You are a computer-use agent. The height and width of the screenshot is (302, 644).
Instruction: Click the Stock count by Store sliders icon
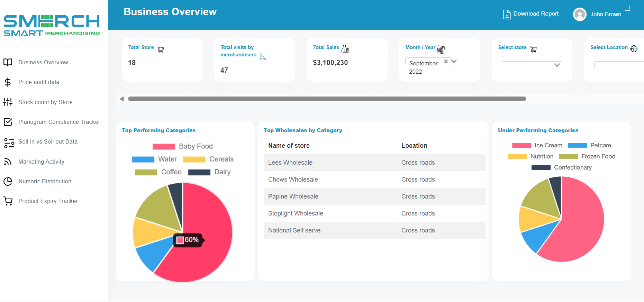[8, 102]
